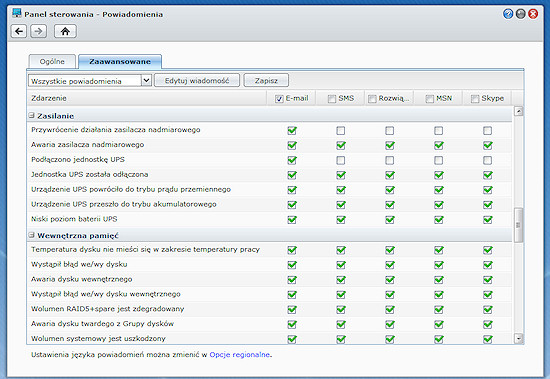Viewport: 550px width, 379px height.
Task: Toggle the Rozwią... column header checkbox
Action: (x=372, y=99)
